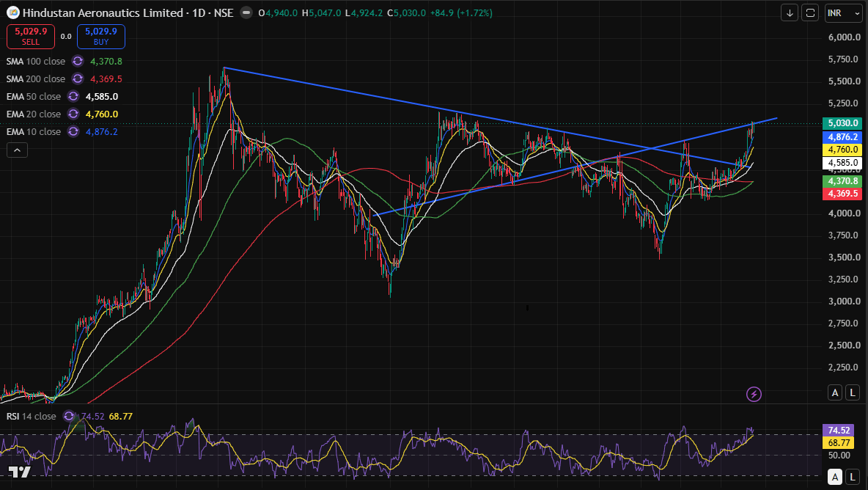Click the yellow RSI average tag 68.77
The width and height of the screenshot is (868, 490).
pos(838,442)
